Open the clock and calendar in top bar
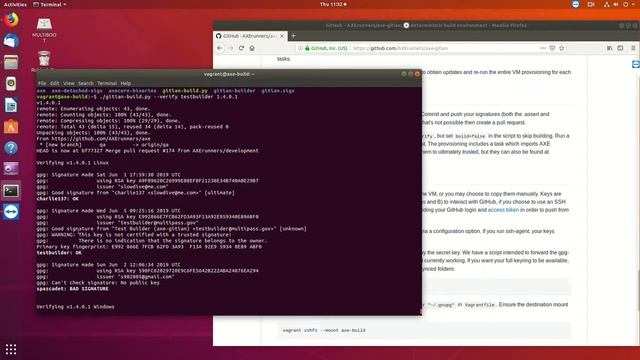Viewport: 640px width, 360px height. tap(333, 4)
